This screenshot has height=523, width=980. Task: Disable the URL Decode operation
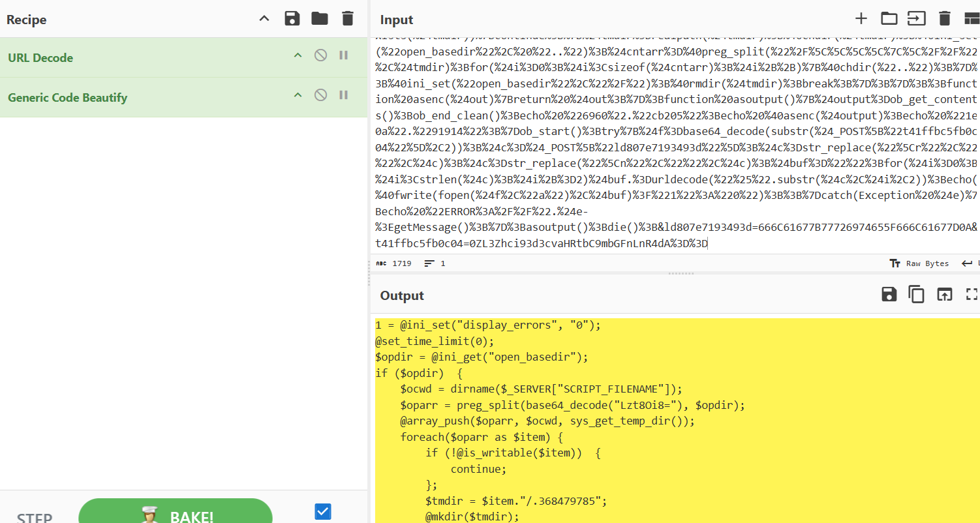pyautogui.click(x=320, y=55)
